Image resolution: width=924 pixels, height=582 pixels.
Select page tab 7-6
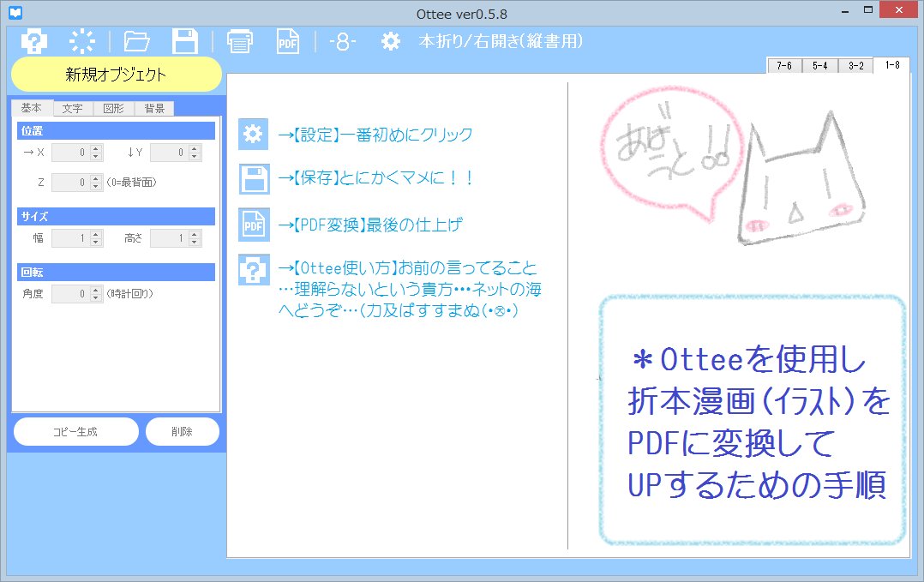point(784,65)
